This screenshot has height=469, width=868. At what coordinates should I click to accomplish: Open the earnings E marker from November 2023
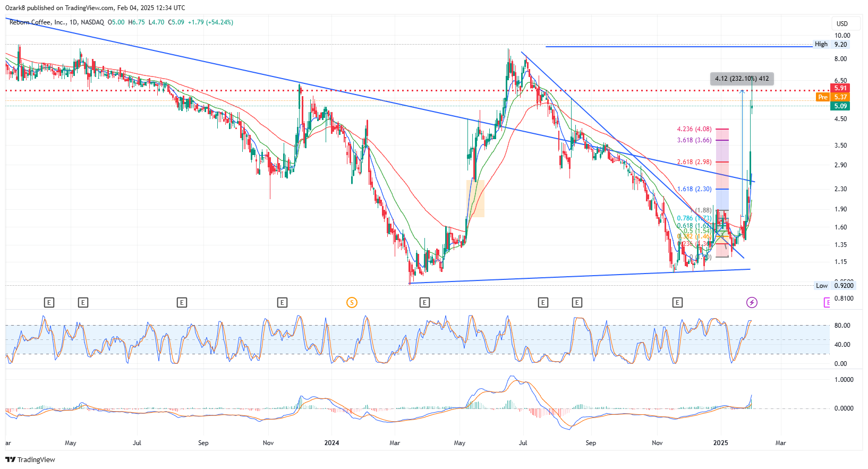282,303
